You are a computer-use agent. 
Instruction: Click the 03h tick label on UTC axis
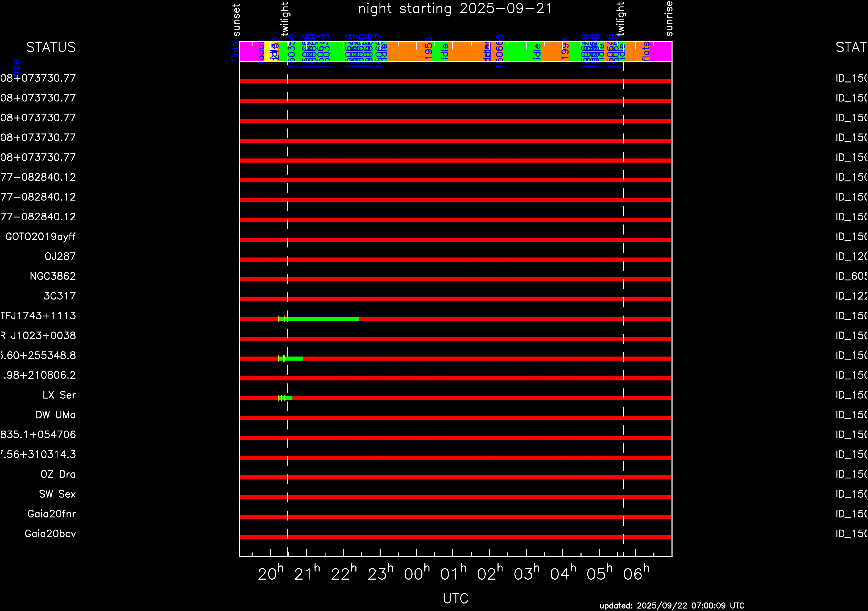[526, 574]
